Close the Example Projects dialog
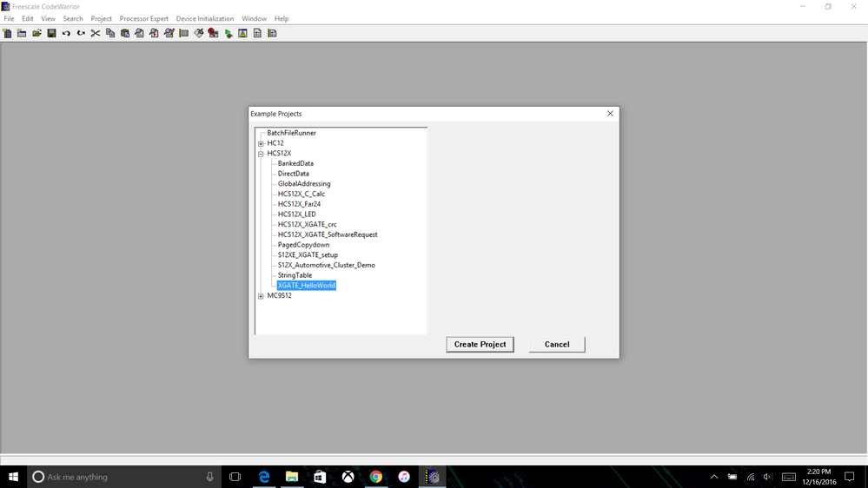 click(610, 114)
